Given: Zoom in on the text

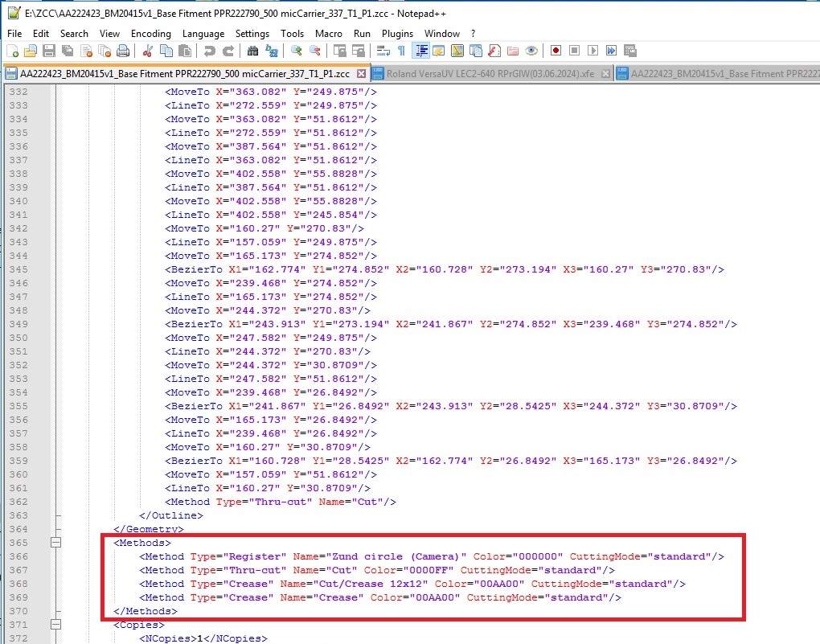Looking at the screenshot, I should point(297,50).
